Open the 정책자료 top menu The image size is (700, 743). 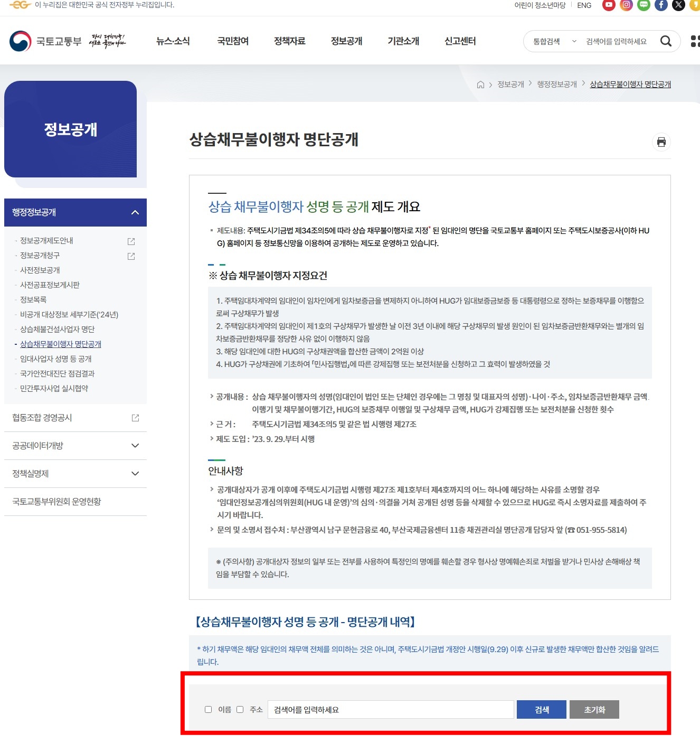pyautogui.click(x=290, y=41)
